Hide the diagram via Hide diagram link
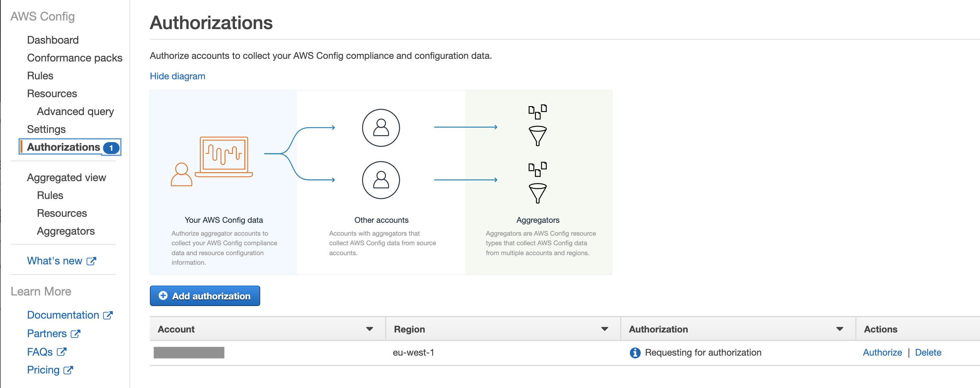Viewport: 980px width, 388px height. point(177,76)
